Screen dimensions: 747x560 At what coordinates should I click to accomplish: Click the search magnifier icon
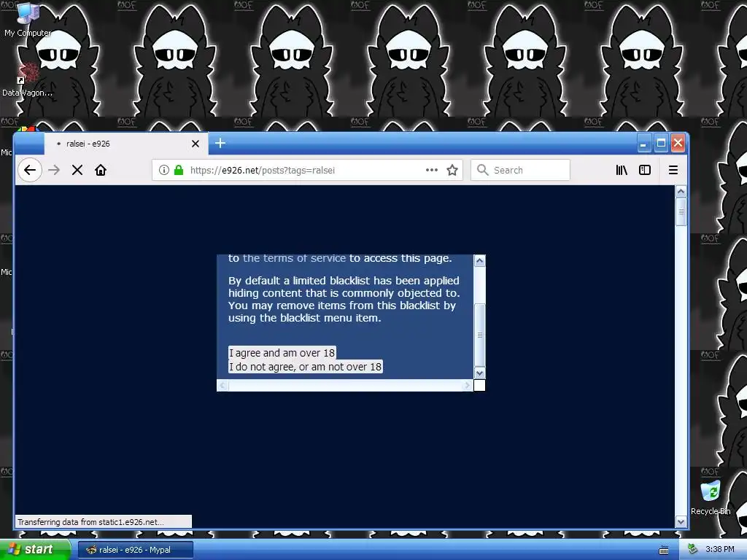pyautogui.click(x=483, y=170)
